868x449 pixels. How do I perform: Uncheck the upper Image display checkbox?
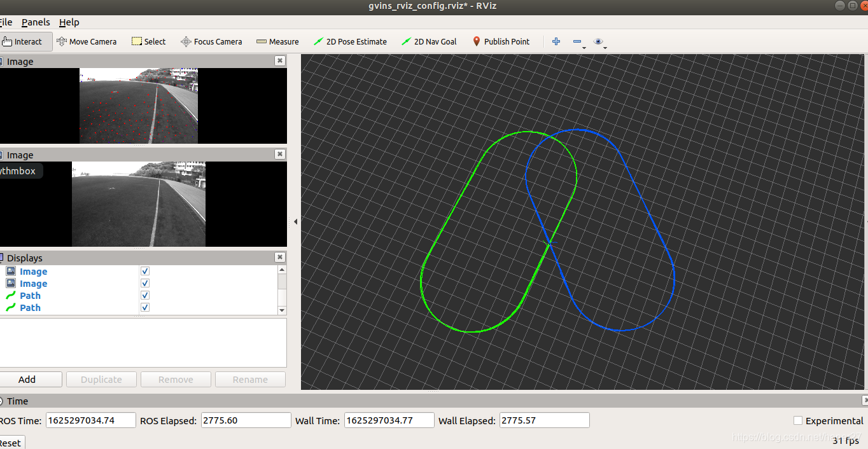145,272
